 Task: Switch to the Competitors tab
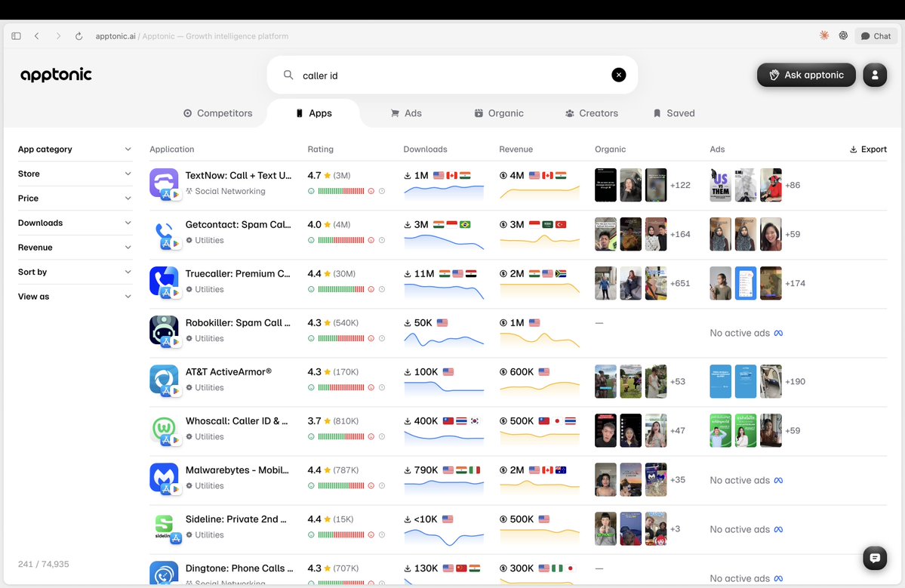pos(217,113)
